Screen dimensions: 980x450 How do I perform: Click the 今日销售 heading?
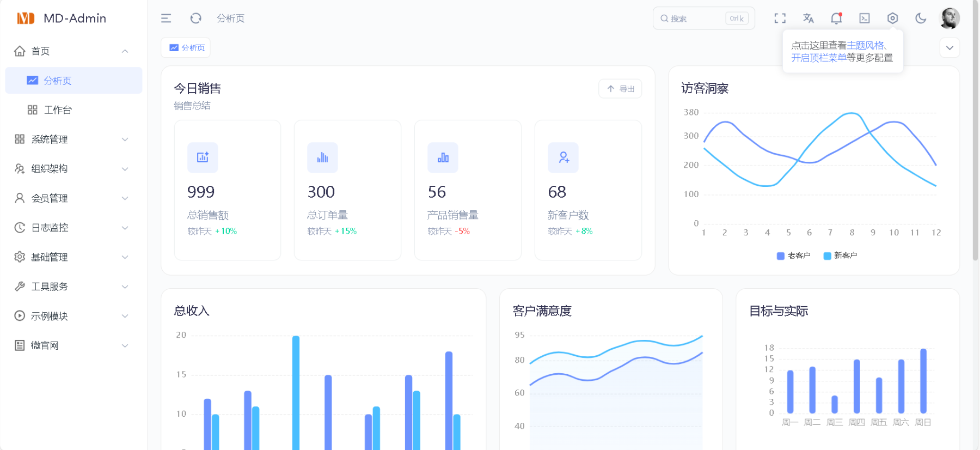click(x=198, y=88)
